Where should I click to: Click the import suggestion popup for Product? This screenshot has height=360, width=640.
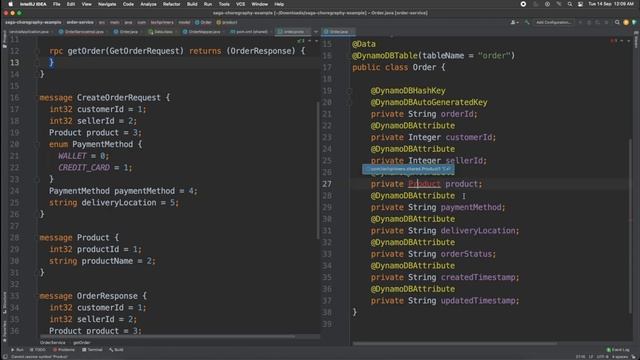pyautogui.click(x=408, y=169)
